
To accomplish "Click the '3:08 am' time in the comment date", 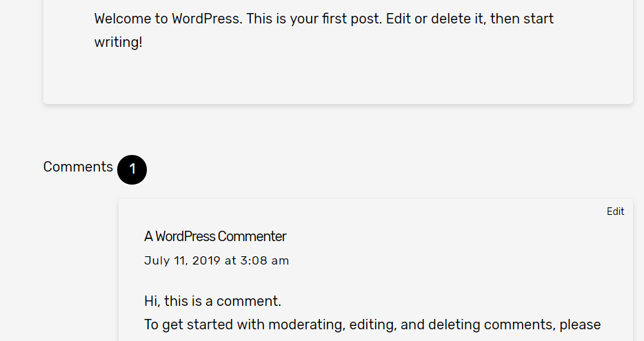I will pyautogui.click(x=265, y=260).
